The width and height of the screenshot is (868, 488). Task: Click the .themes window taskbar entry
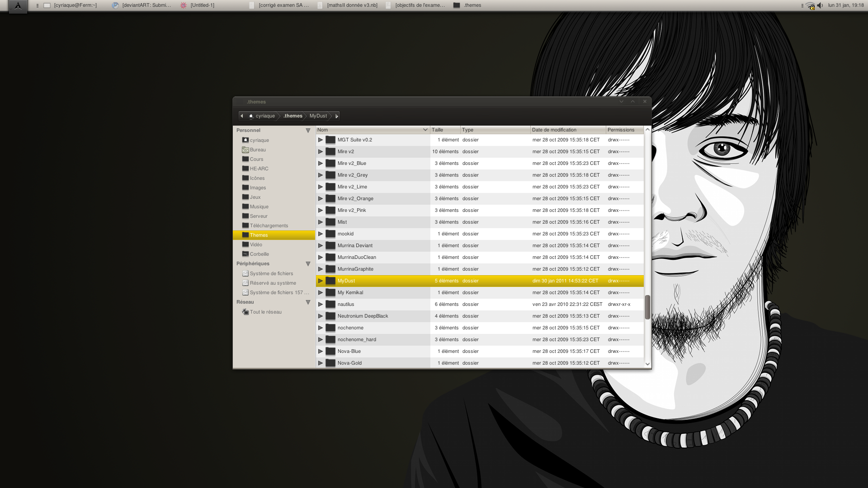coord(467,5)
